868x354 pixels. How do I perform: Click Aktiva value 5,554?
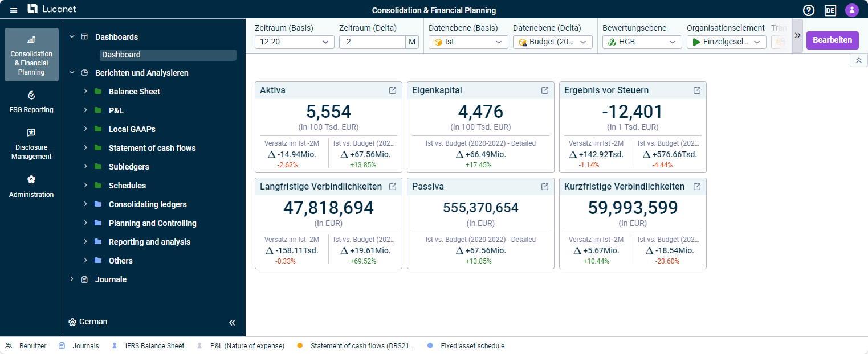point(329,111)
